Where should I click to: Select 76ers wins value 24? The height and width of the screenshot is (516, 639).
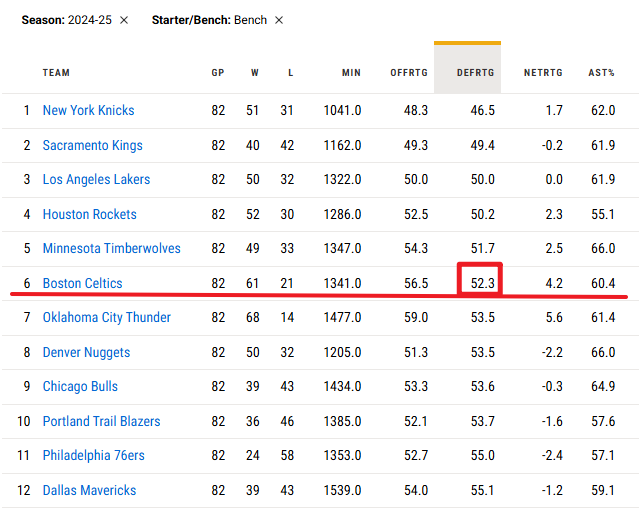pyautogui.click(x=253, y=455)
